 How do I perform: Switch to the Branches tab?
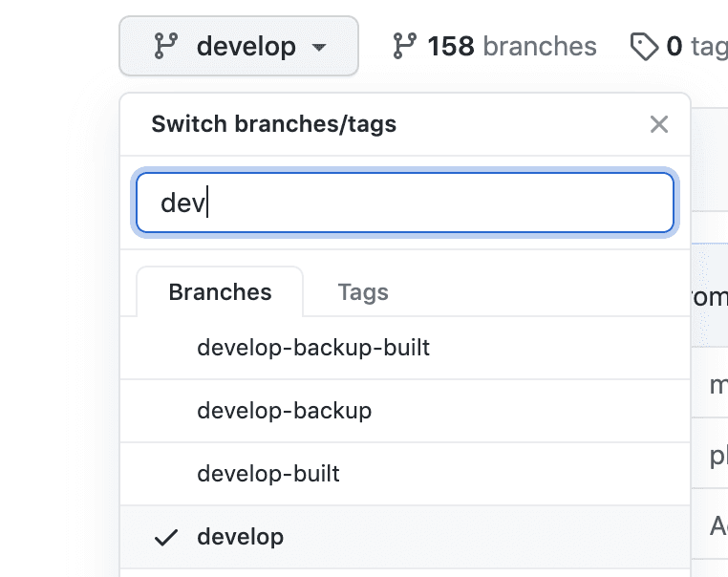pyautogui.click(x=220, y=292)
